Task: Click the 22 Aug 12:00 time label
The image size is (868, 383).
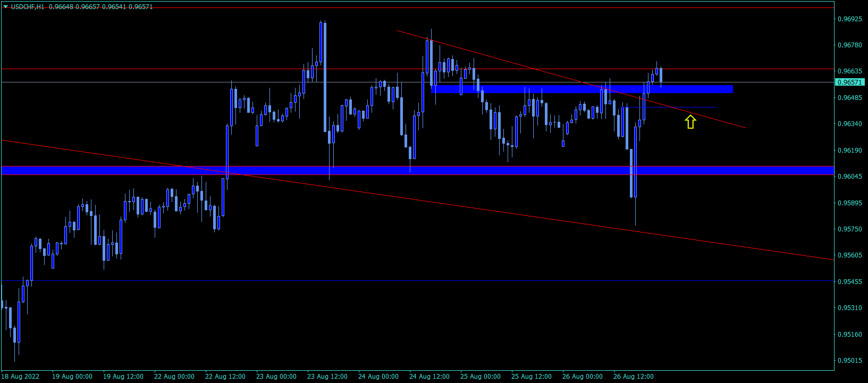Action: coord(225,377)
